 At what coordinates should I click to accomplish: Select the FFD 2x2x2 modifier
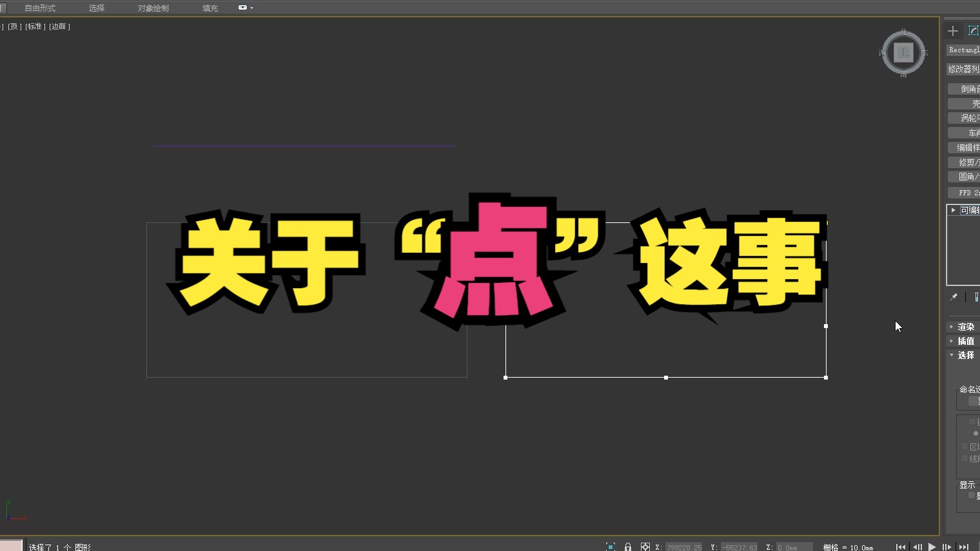pyautogui.click(x=965, y=192)
